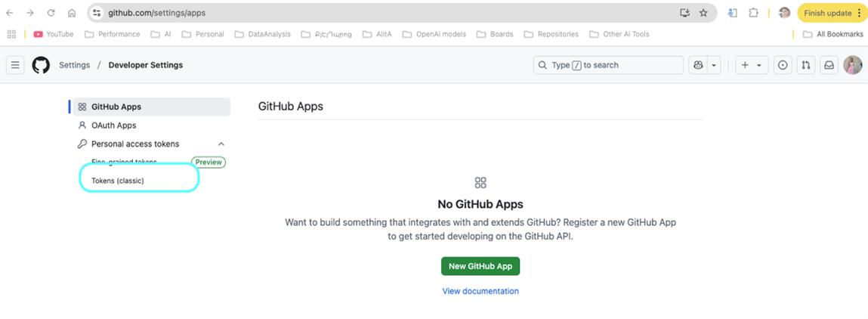Open the AlitA bookmarks folder
Screen dimensions: 868x319
(377, 34)
